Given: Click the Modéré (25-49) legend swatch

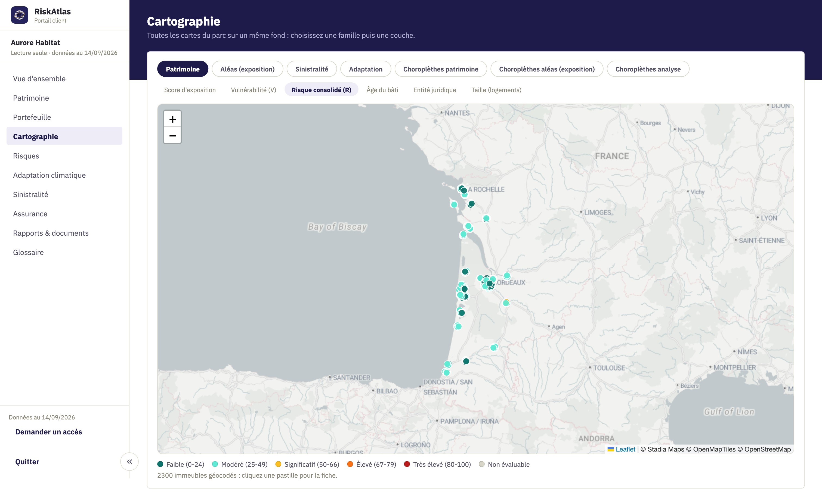Looking at the screenshot, I should coord(215,464).
